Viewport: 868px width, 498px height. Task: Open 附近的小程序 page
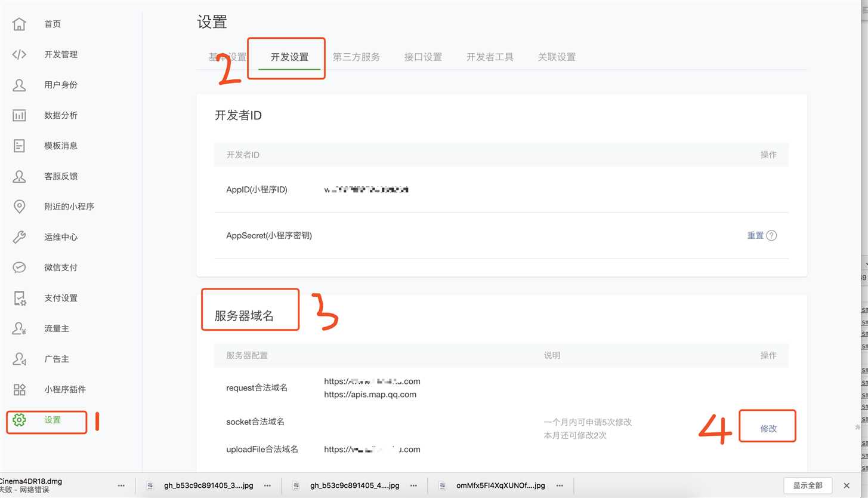(69, 207)
